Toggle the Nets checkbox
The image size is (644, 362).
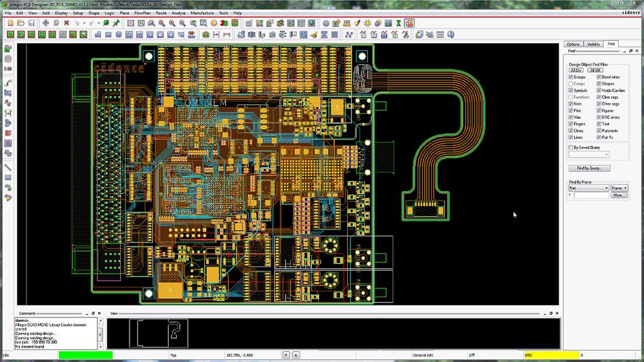point(571,104)
